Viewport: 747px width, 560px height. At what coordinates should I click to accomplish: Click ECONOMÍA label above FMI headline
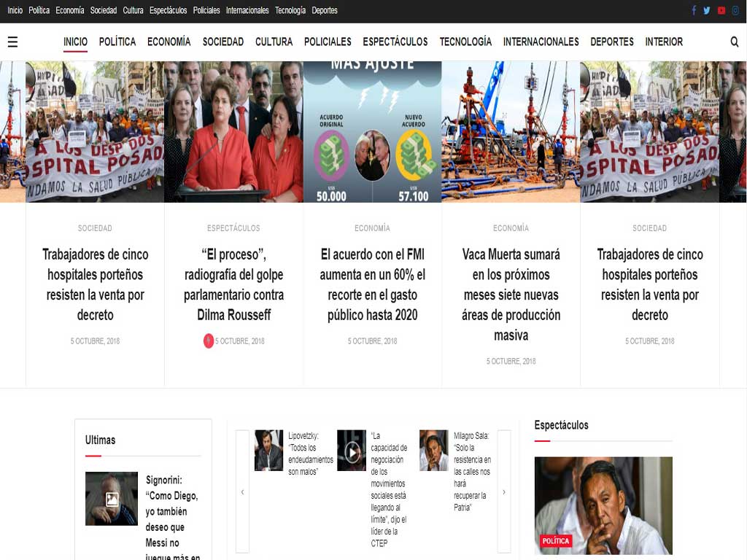point(373,228)
